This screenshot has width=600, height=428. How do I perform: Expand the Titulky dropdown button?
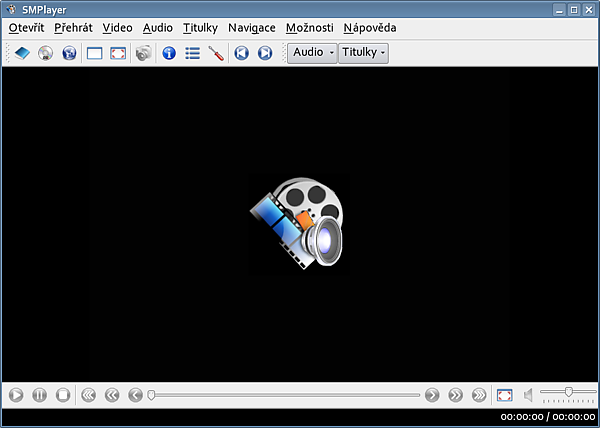click(x=363, y=53)
